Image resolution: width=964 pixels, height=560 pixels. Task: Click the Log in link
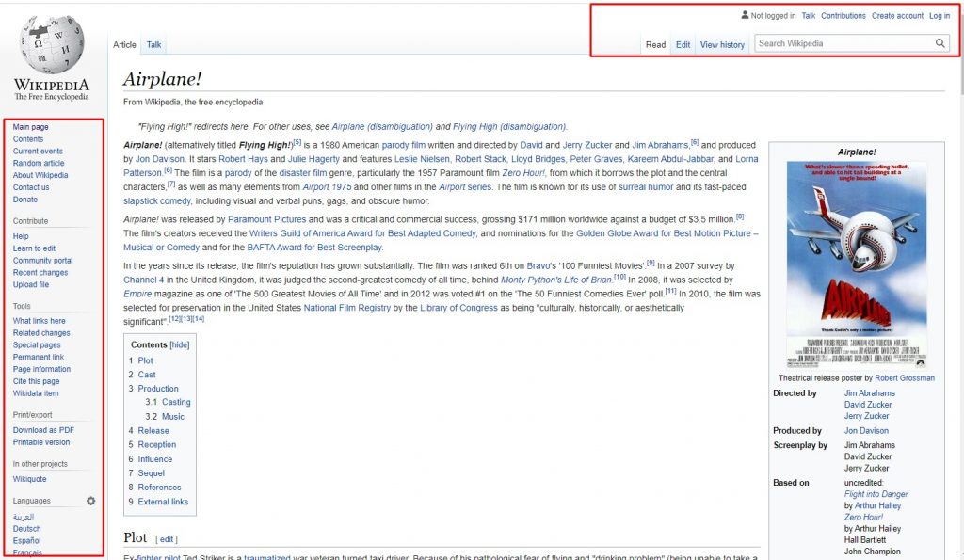940,16
